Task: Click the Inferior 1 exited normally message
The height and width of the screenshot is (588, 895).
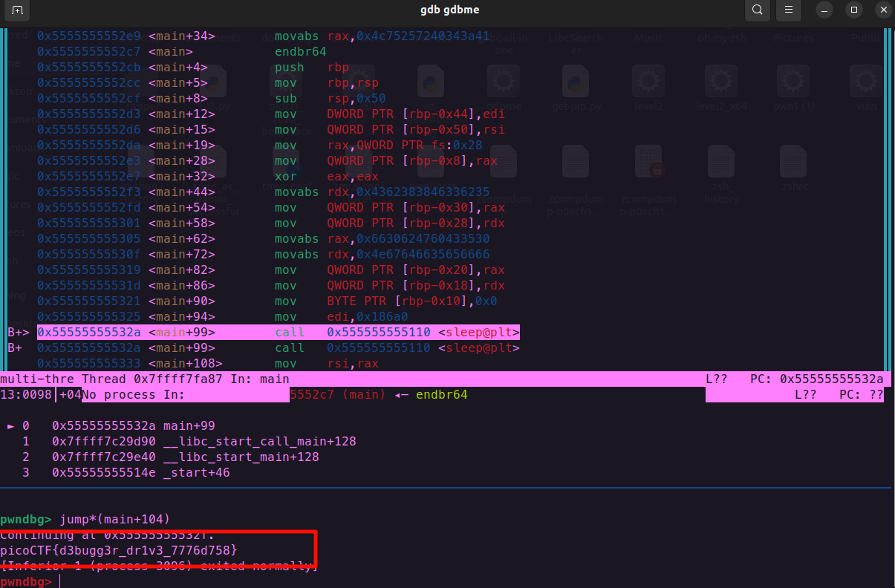Action: coord(158,565)
